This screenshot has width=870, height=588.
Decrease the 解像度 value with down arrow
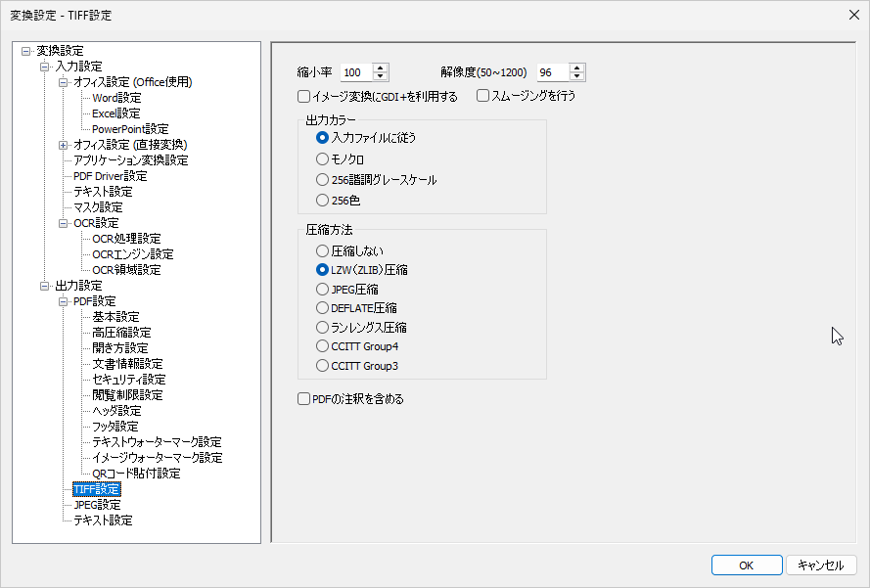click(577, 77)
